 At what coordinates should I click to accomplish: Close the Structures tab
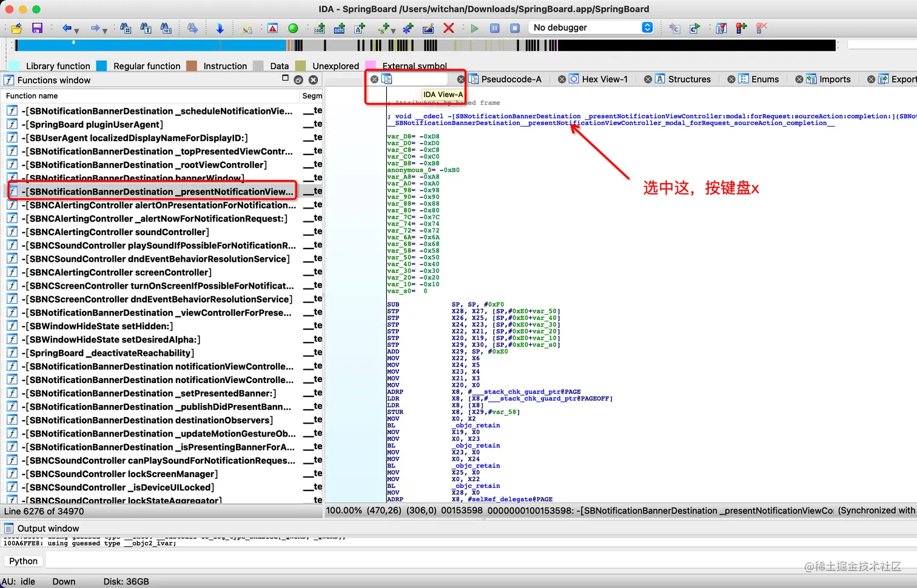(x=648, y=79)
